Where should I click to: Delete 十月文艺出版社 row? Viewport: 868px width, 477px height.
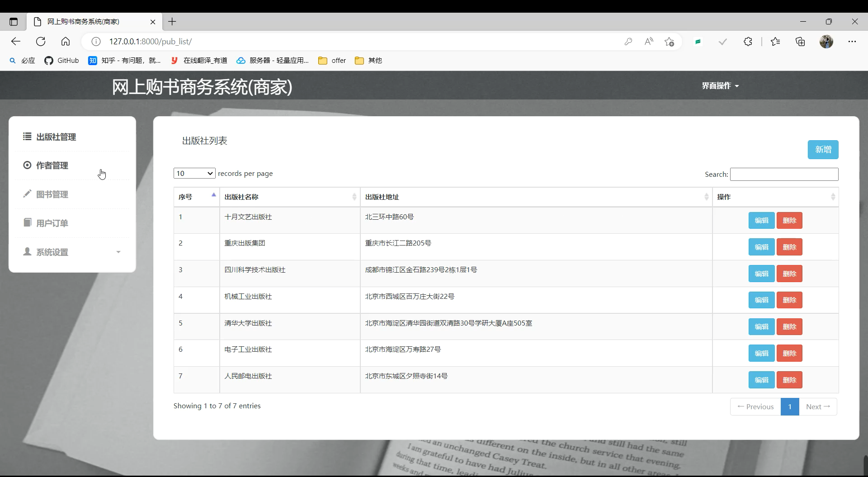[x=789, y=221]
